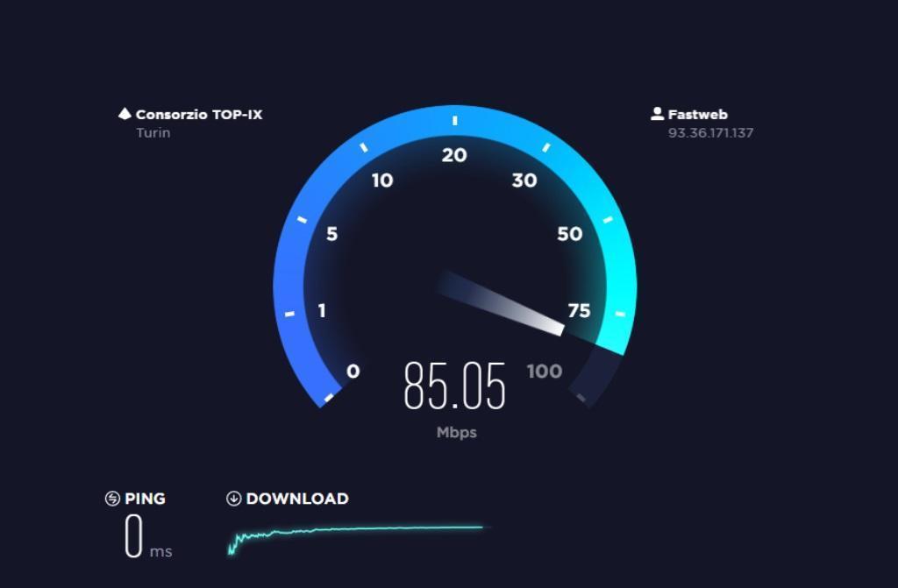Click the download arrow icon beside DOWNLOAD
Image resolution: width=898 pixels, height=588 pixels.
233,499
